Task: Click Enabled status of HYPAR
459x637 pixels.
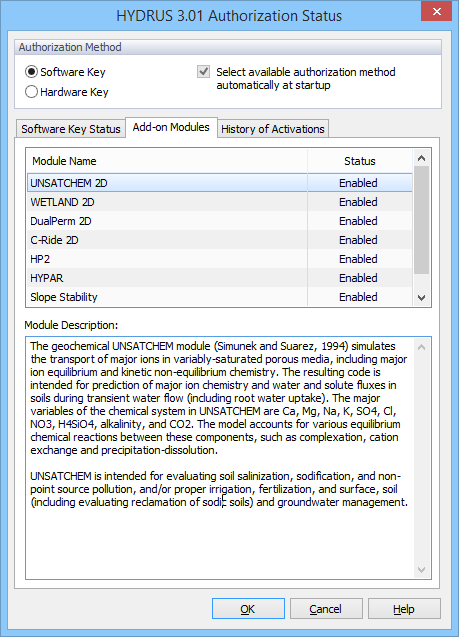Action: (x=358, y=278)
